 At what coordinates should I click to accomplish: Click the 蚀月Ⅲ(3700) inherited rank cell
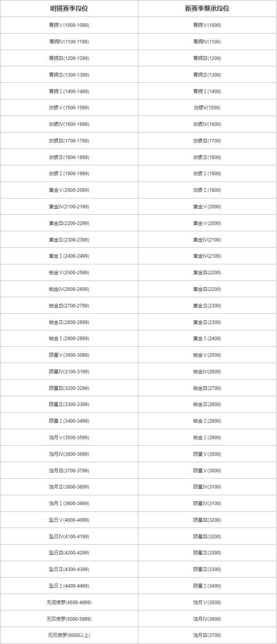[x=207, y=635]
